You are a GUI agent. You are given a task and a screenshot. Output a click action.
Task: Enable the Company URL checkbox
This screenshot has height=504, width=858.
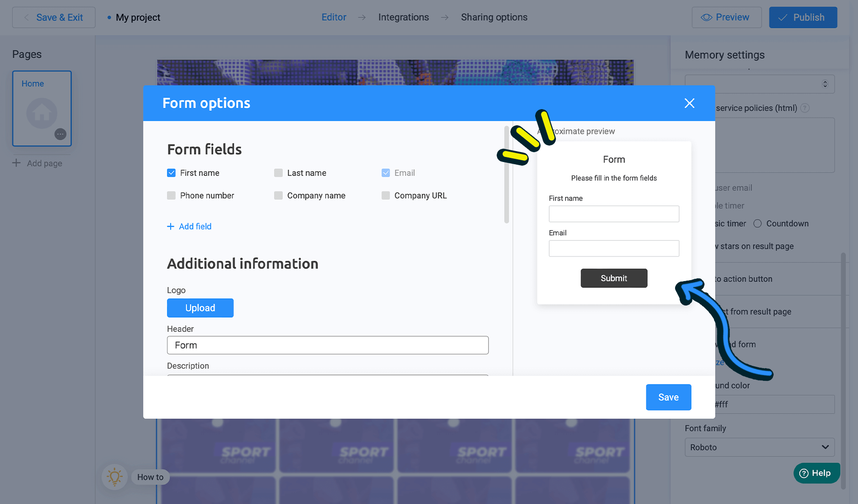point(386,195)
